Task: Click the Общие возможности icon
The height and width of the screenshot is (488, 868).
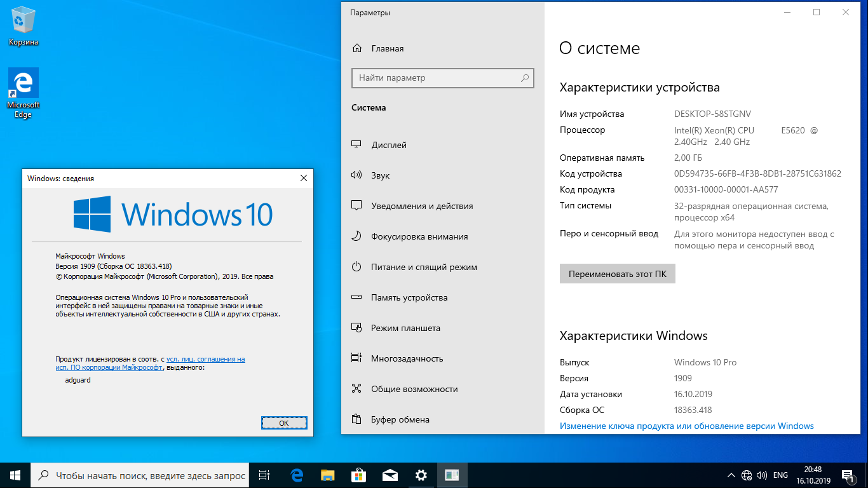Action: (x=356, y=389)
